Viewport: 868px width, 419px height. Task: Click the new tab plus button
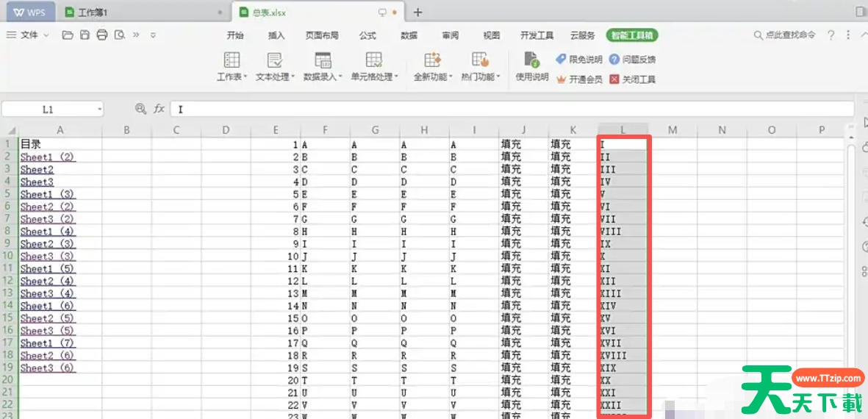tap(418, 12)
